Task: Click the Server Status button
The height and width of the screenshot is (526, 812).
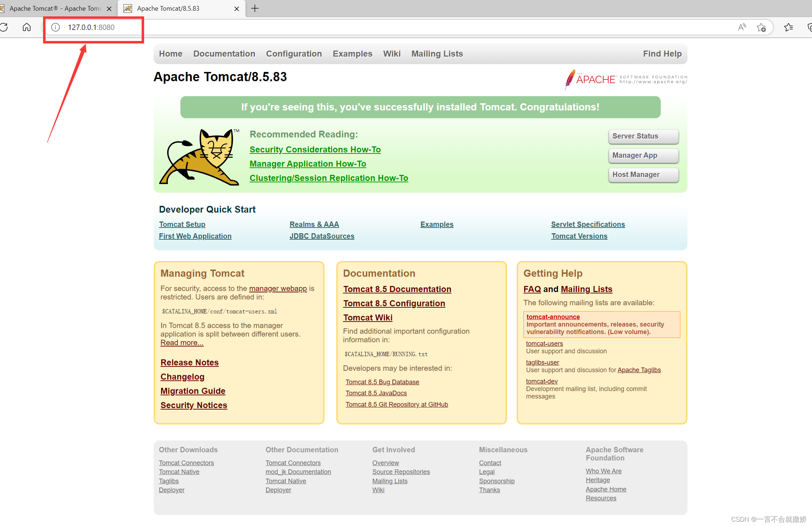Action: coord(643,136)
